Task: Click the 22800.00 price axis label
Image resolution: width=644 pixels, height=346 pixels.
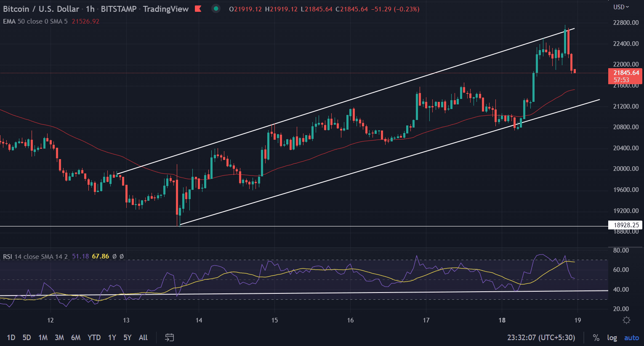Action: point(626,23)
